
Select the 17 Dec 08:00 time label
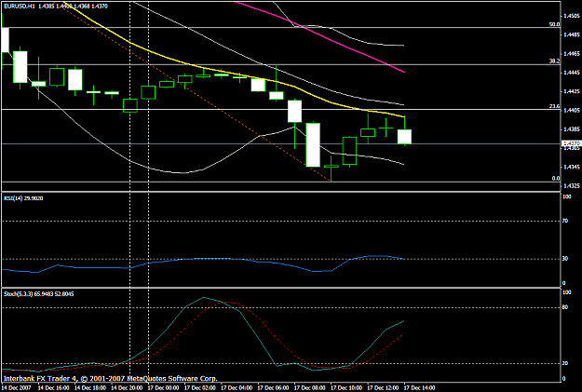pyautogui.click(x=309, y=388)
